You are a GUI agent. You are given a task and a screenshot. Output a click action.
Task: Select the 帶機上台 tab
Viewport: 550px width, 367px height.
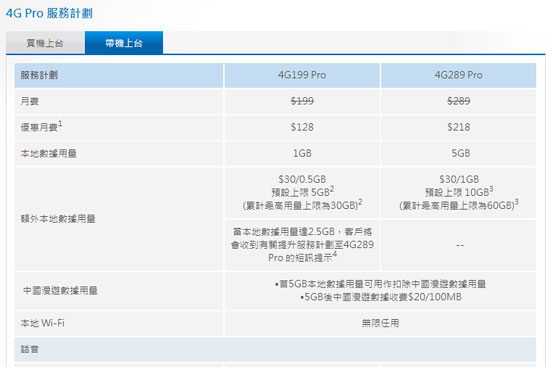(124, 43)
